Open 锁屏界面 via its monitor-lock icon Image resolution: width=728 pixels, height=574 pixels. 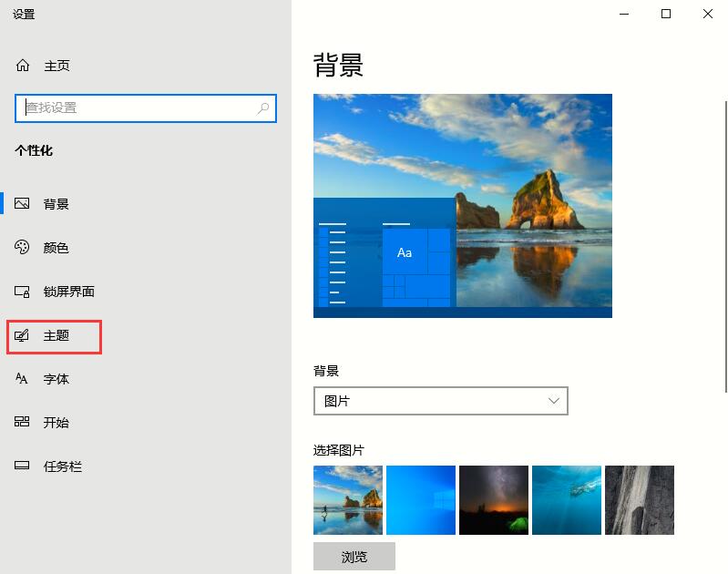(x=23, y=292)
